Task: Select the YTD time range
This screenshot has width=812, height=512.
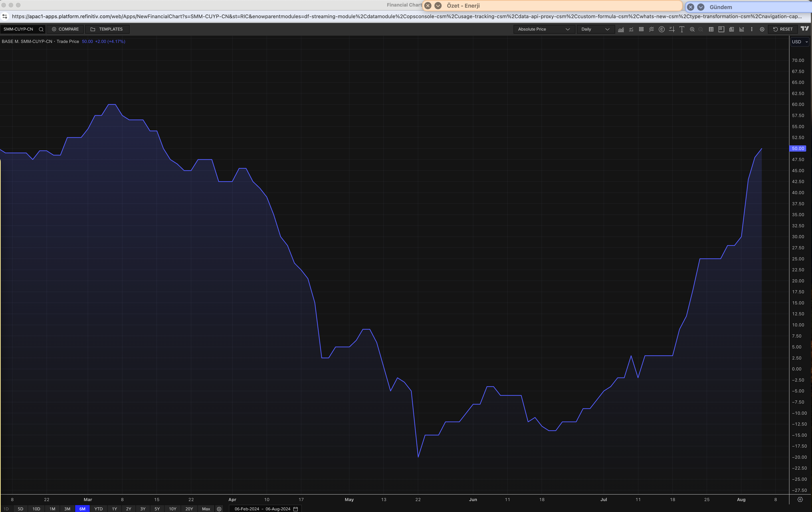Action: (98, 509)
